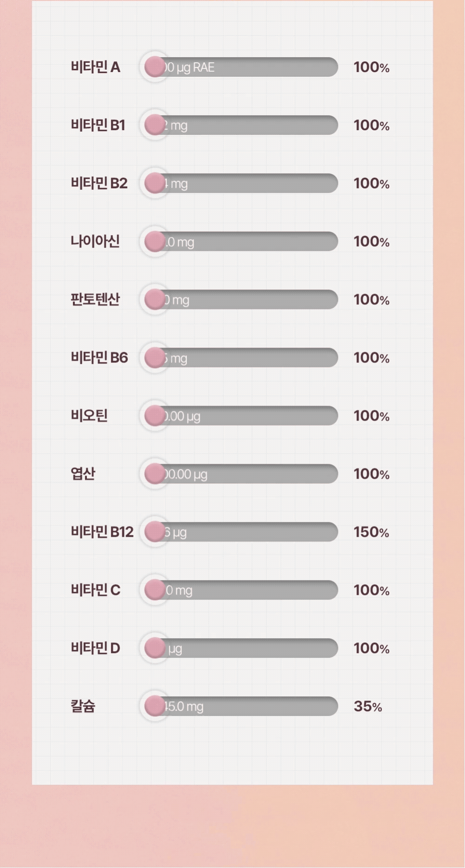
Task: Click the 나이아신 pink slider knob
Action: [154, 241]
